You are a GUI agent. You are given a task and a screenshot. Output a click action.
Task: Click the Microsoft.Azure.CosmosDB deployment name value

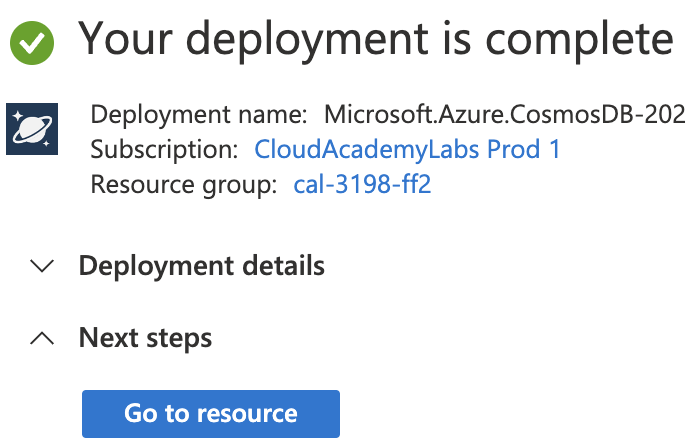504,114
